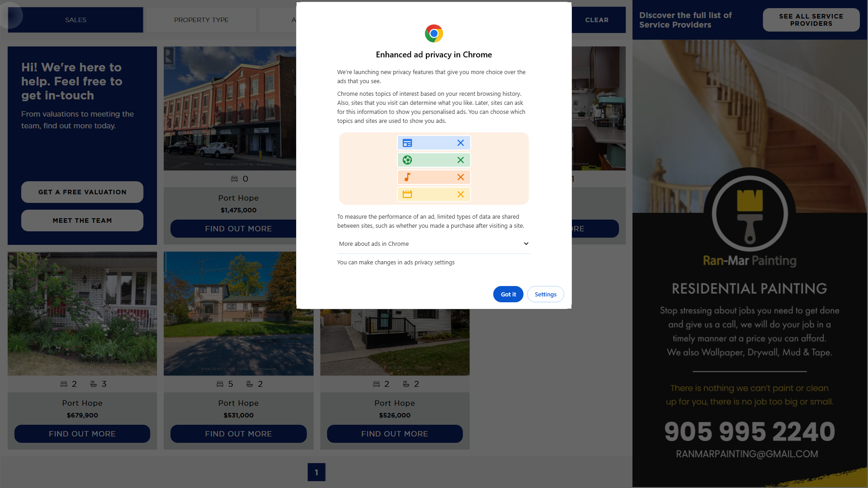Expand More about ads in Chrome
Screen dimensions: 868x488
(x=434, y=244)
